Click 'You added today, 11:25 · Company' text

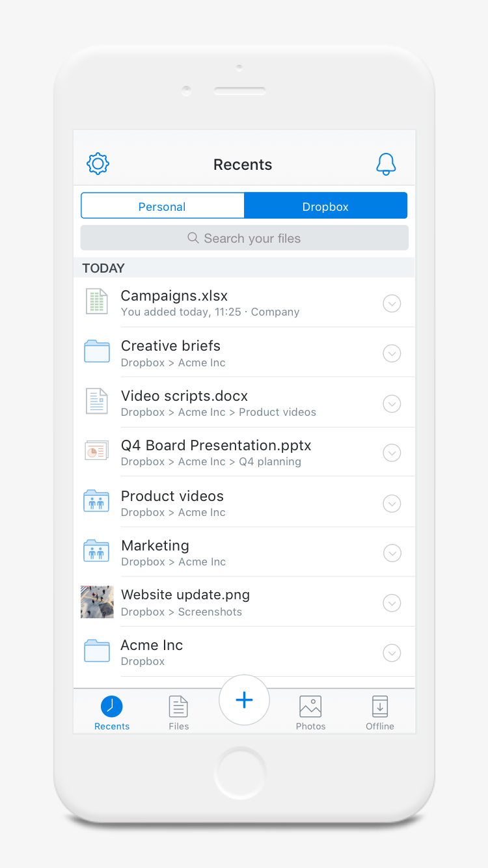(210, 312)
